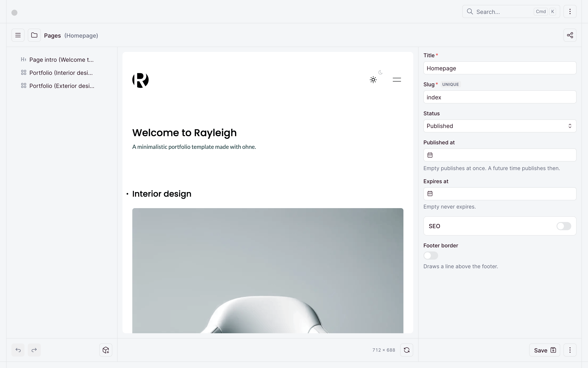Open the hamburger sidebar menu
588x368 pixels.
(x=18, y=35)
